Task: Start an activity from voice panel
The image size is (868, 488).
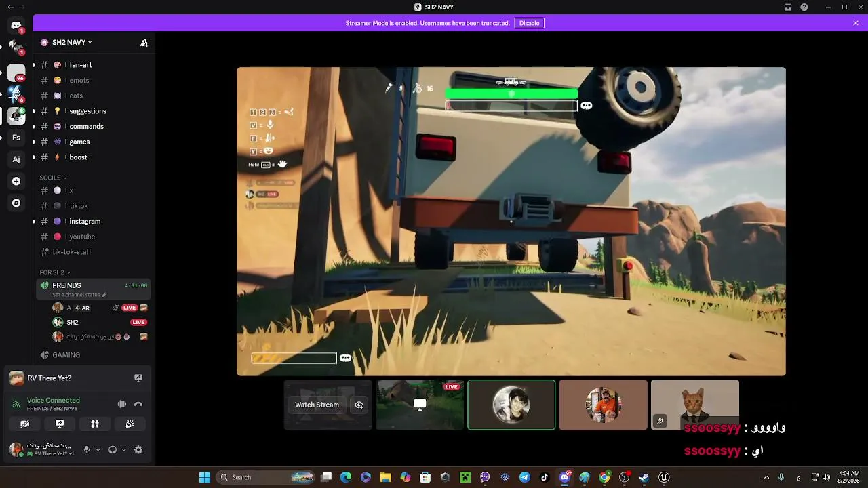Action: click(95, 424)
